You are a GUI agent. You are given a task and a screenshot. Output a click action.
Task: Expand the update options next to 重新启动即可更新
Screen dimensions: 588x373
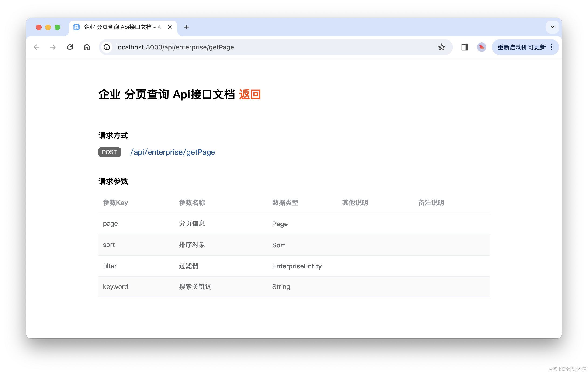coord(551,47)
